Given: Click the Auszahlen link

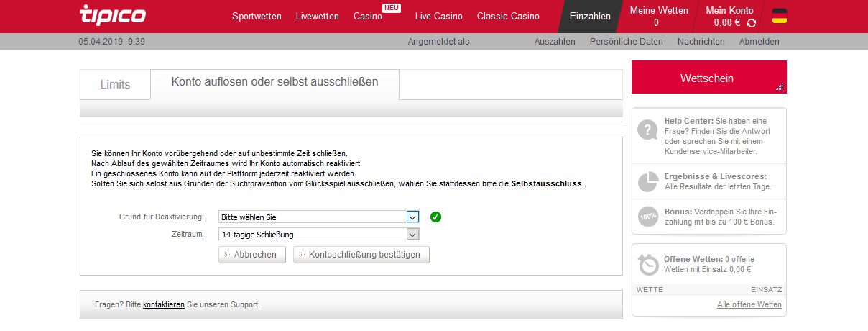Looking at the screenshot, I should pyautogui.click(x=555, y=42).
